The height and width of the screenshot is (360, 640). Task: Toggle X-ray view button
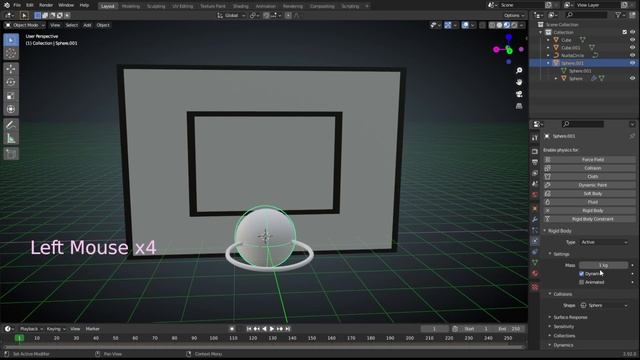[482, 25]
